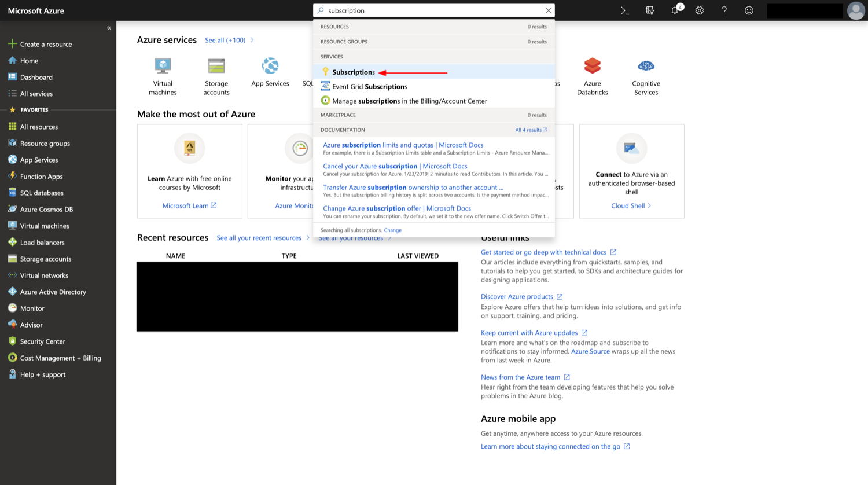Click the feedback smiley icon
The image size is (868, 485).
pos(749,10)
